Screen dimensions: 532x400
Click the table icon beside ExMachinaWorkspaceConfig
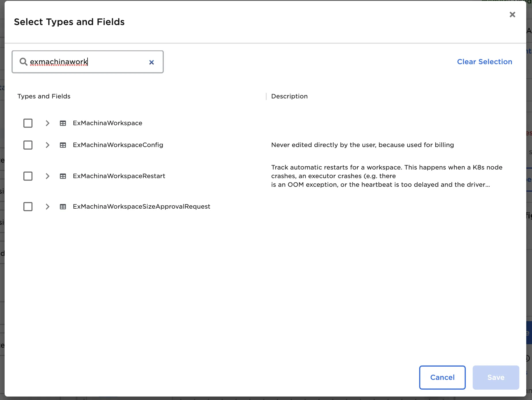(63, 145)
